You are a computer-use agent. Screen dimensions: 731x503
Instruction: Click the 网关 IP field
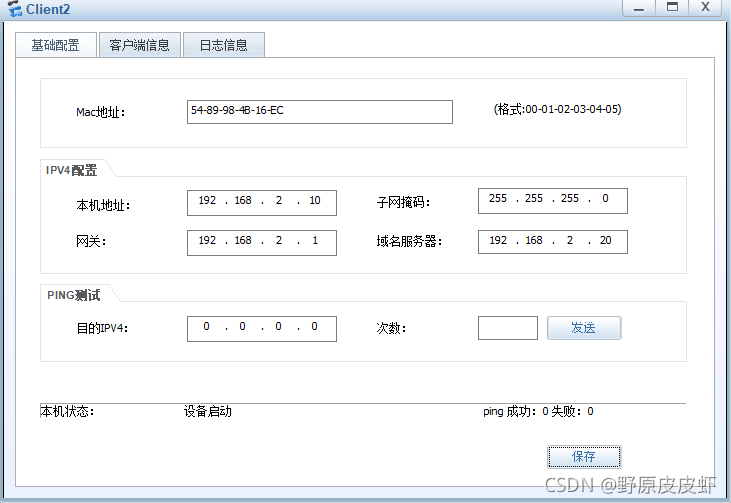tap(262, 242)
